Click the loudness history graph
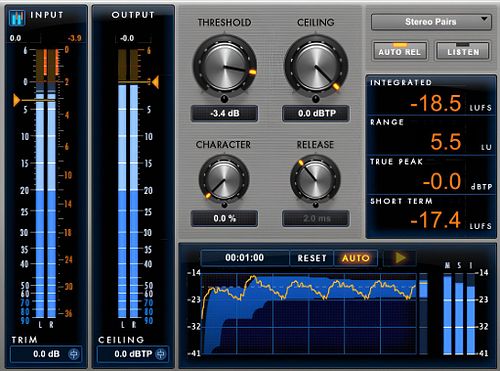Image resolution: width=500 pixels, height=371 pixels. click(309, 314)
